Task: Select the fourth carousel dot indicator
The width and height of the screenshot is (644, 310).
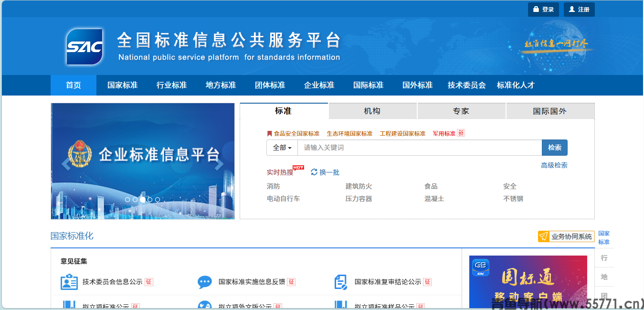Action: [x=150, y=200]
